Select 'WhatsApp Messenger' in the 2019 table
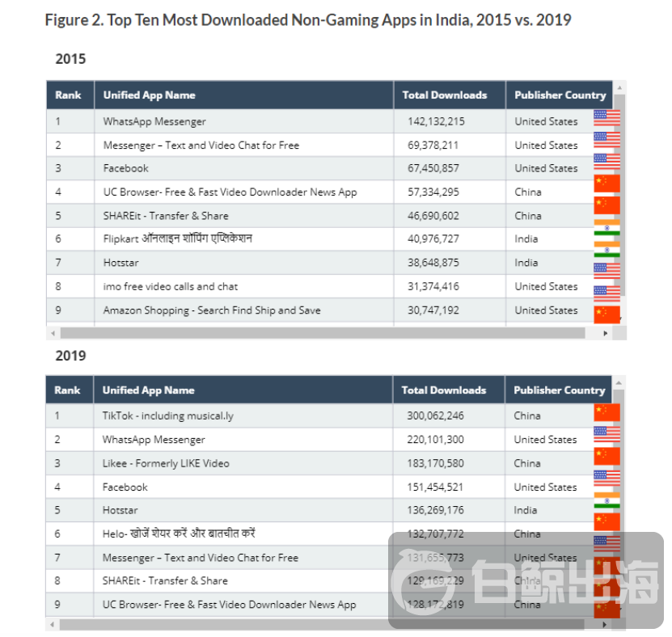The image size is (672, 637). [154, 440]
